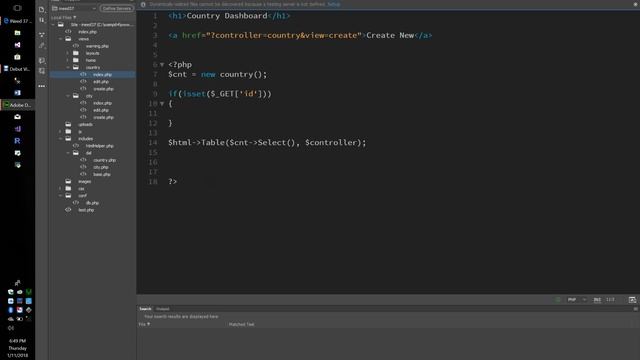Open Task View button on taskbar
Screen dimensions: 640x360
pos(17,8)
